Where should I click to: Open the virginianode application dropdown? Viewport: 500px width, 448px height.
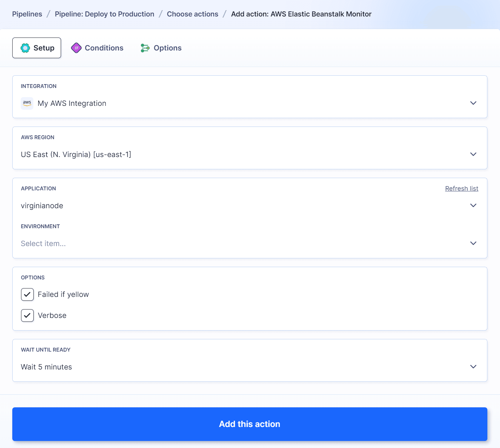[473, 205]
